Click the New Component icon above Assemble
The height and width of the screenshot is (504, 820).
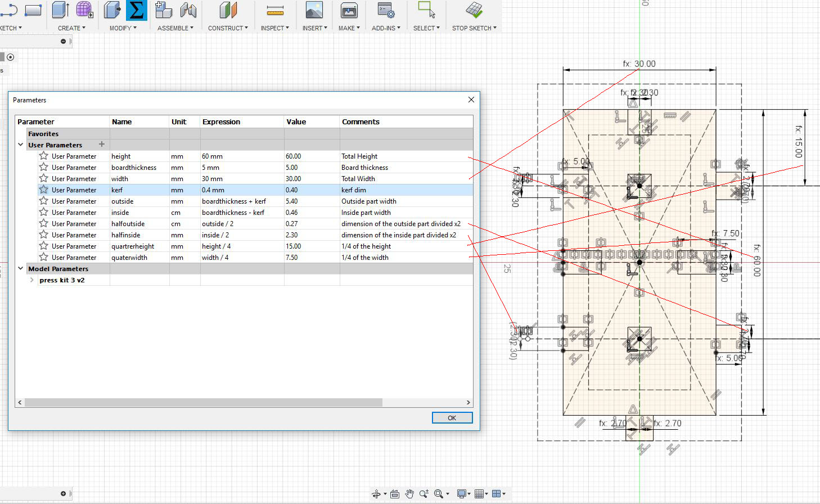(164, 10)
